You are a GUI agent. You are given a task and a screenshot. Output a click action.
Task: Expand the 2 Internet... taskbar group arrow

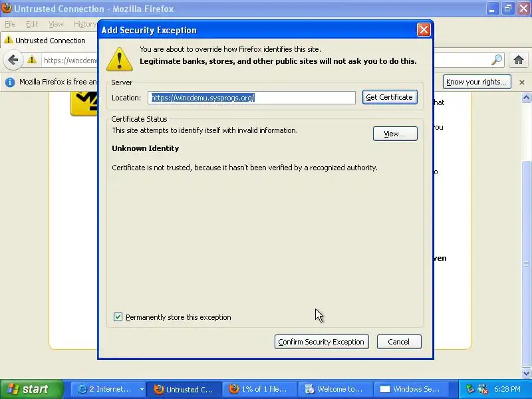[x=142, y=389]
